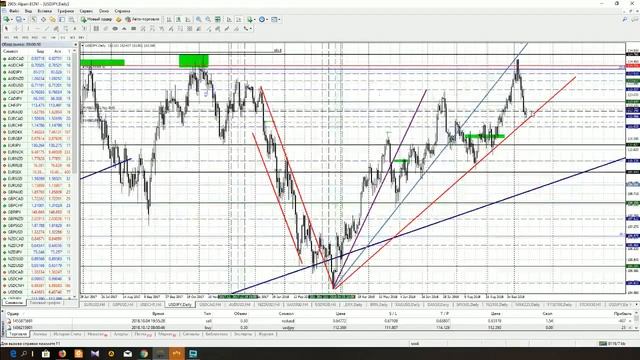
Task: Toggle the Terminal panel icon
Action: (62, 19)
